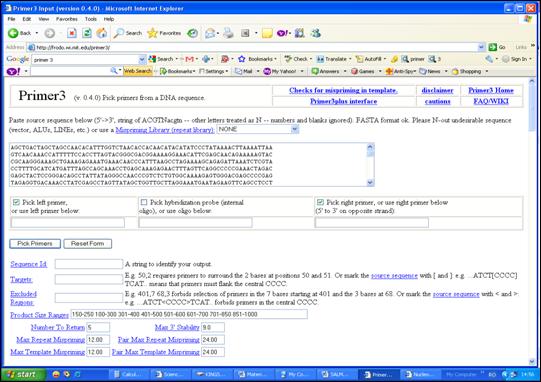Click Check spelling in Google toolbar
Viewport: 541px width, 382px height.
[298, 59]
